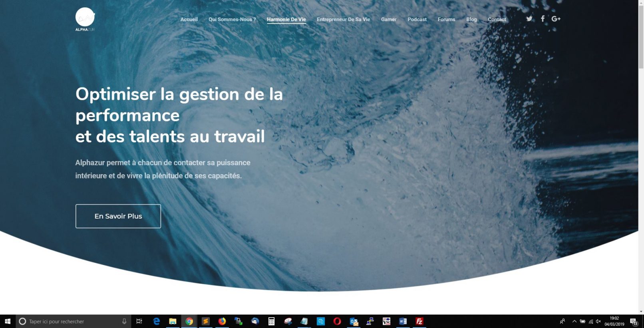The height and width of the screenshot is (328, 644).
Task: Open FileZilla from the taskbar
Action: (x=419, y=321)
